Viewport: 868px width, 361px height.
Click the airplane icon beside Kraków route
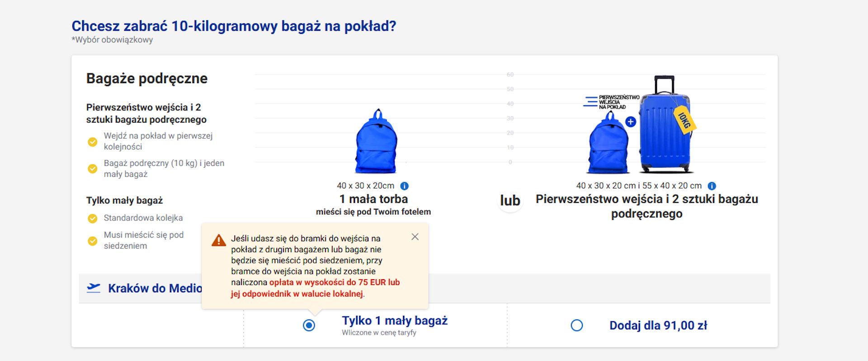pyautogui.click(x=94, y=288)
